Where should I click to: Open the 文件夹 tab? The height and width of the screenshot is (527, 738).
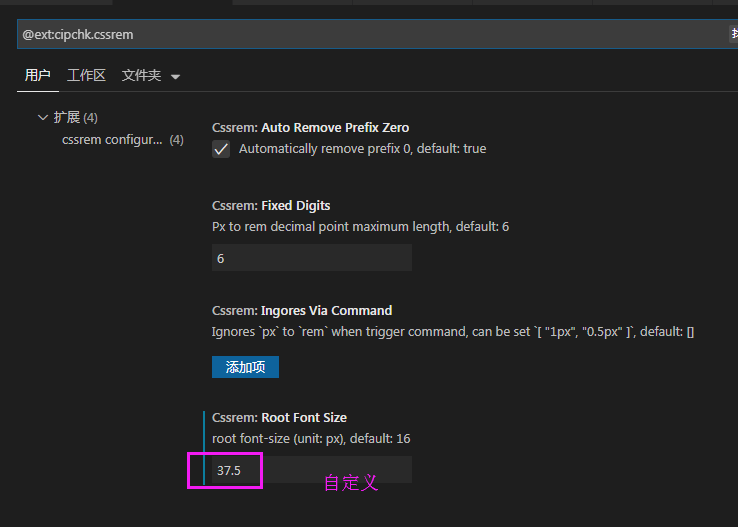[141, 75]
